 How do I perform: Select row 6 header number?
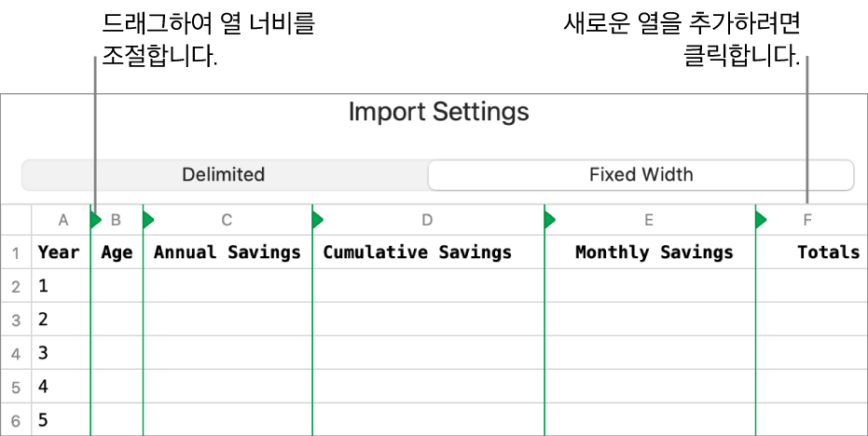point(16,420)
